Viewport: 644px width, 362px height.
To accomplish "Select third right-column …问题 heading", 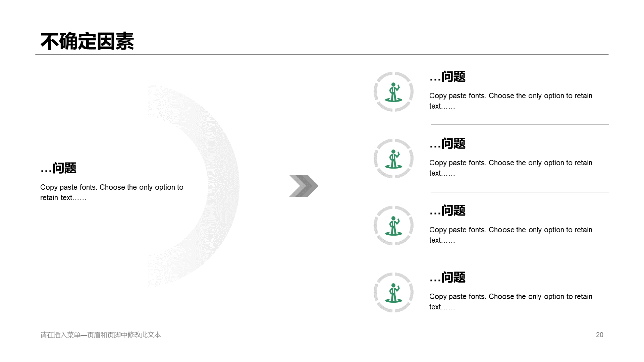I will 447,210.
